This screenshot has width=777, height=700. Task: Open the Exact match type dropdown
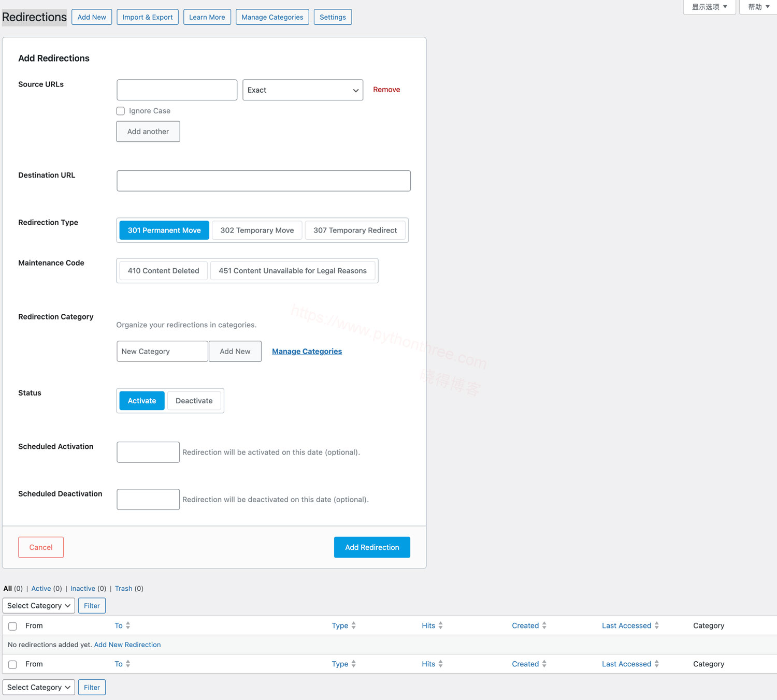(x=303, y=90)
